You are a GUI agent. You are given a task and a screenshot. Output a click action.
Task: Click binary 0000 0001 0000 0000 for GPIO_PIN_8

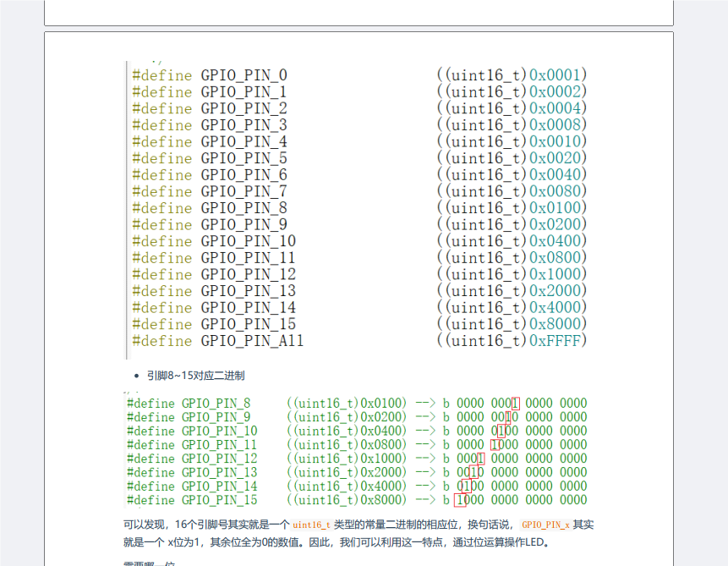coord(522,403)
